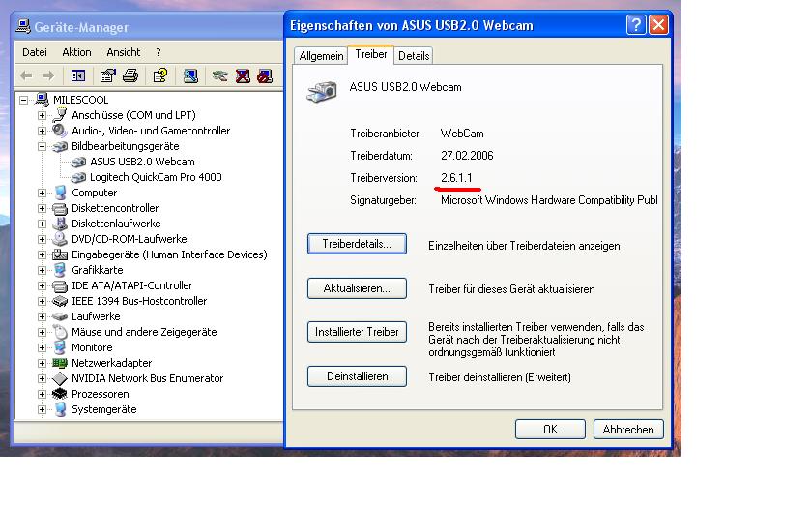The image size is (812, 508).
Task: Expand the Grafikkarte node
Action: 43,270
